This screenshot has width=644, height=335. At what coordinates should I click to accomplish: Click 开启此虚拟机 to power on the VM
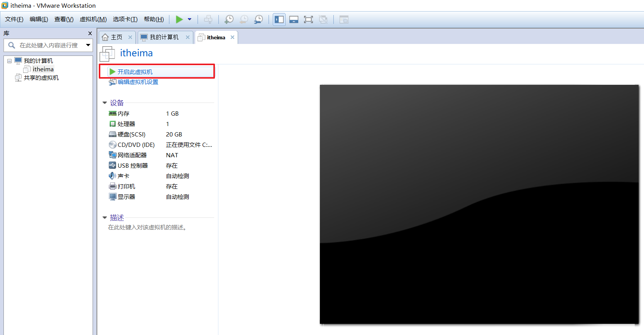coord(135,72)
